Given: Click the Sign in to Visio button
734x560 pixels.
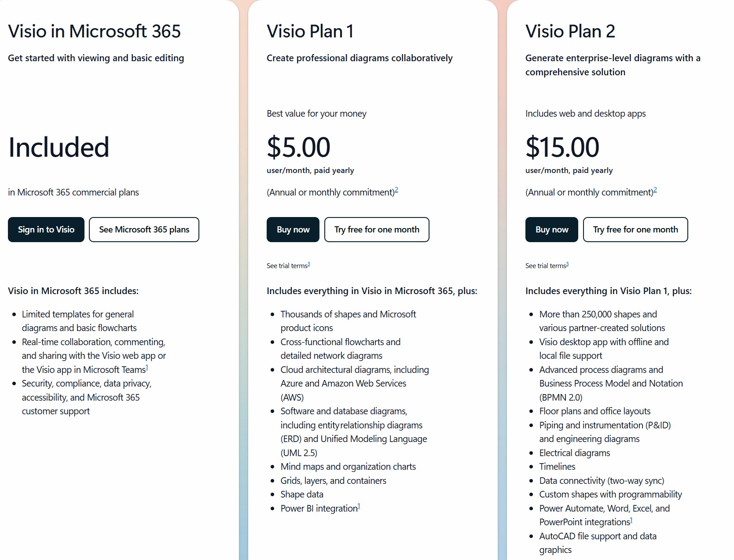Looking at the screenshot, I should [46, 229].
